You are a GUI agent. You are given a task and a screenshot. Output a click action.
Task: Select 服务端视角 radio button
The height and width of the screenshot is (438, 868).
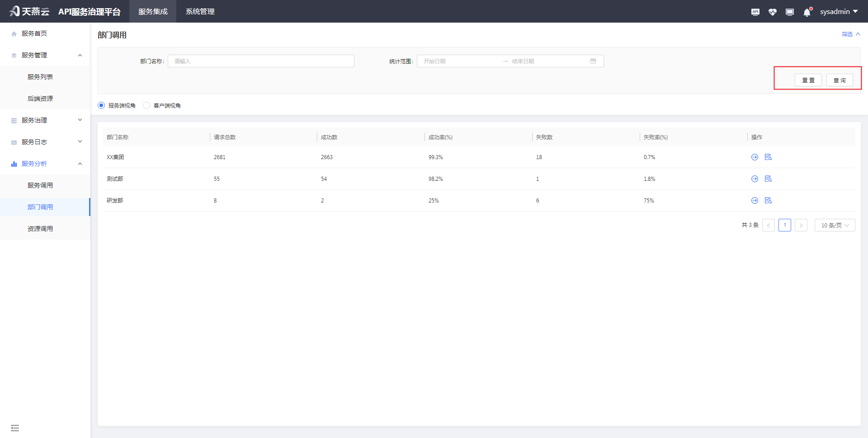click(101, 105)
